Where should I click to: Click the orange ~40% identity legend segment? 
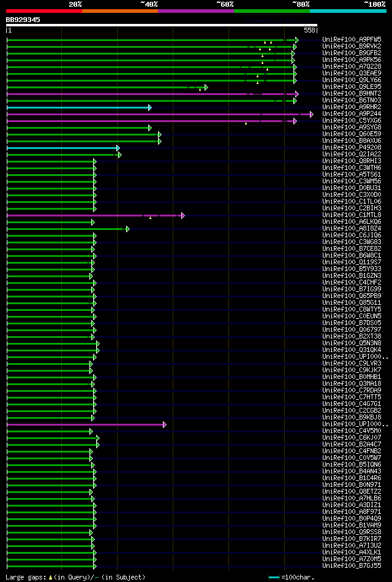(120, 11)
